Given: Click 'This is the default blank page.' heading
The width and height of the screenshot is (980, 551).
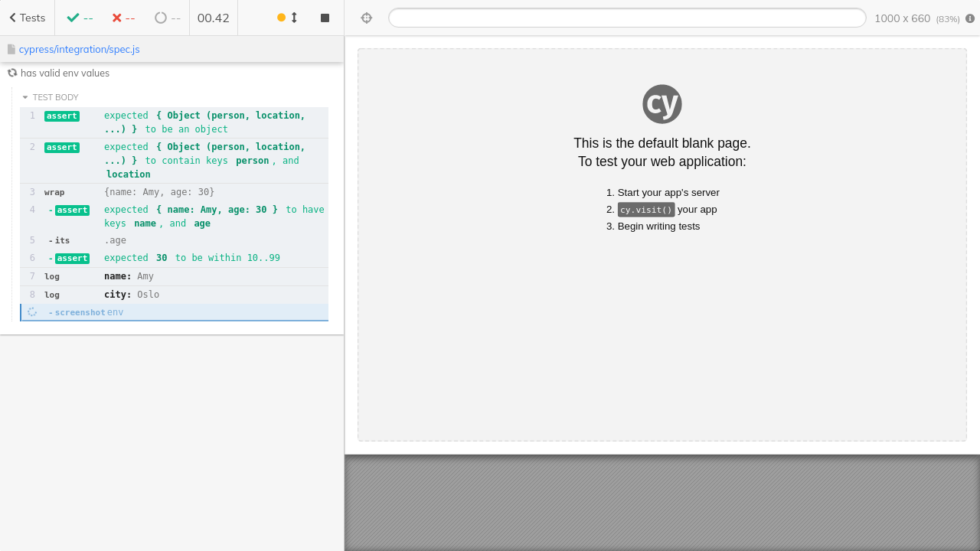Looking at the screenshot, I should pos(662,143).
